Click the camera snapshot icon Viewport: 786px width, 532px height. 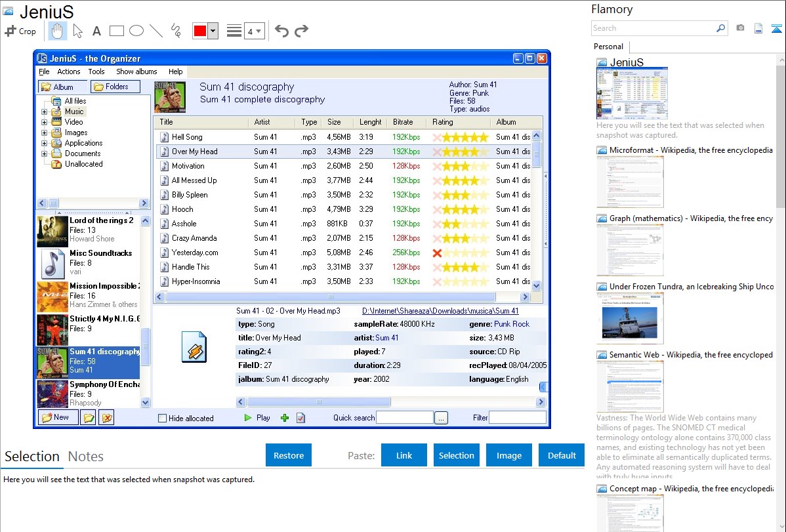click(740, 28)
